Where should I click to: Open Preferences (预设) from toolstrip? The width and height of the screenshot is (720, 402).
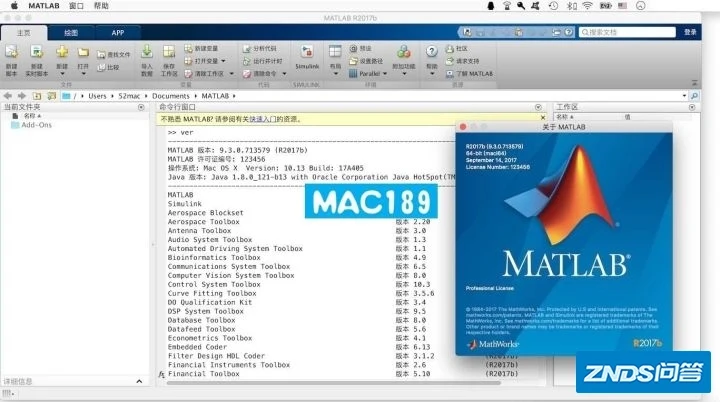point(360,48)
